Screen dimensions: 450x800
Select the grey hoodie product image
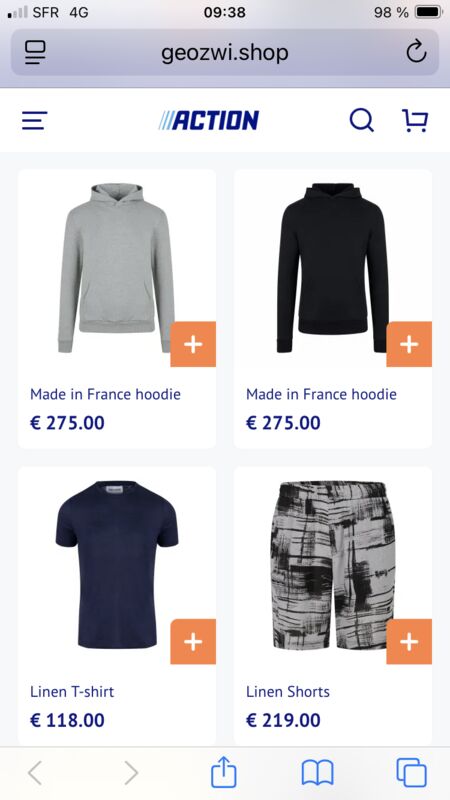[116, 268]
